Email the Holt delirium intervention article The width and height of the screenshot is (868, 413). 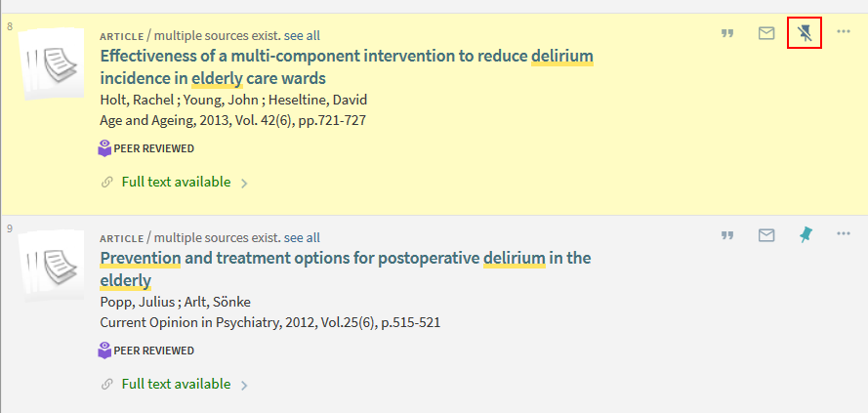(x=766, y=34)
